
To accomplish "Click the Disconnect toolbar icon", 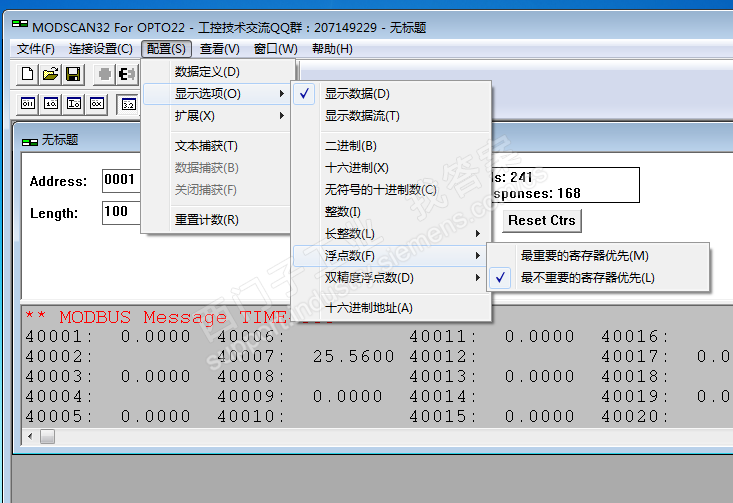I will click(127, 74).
